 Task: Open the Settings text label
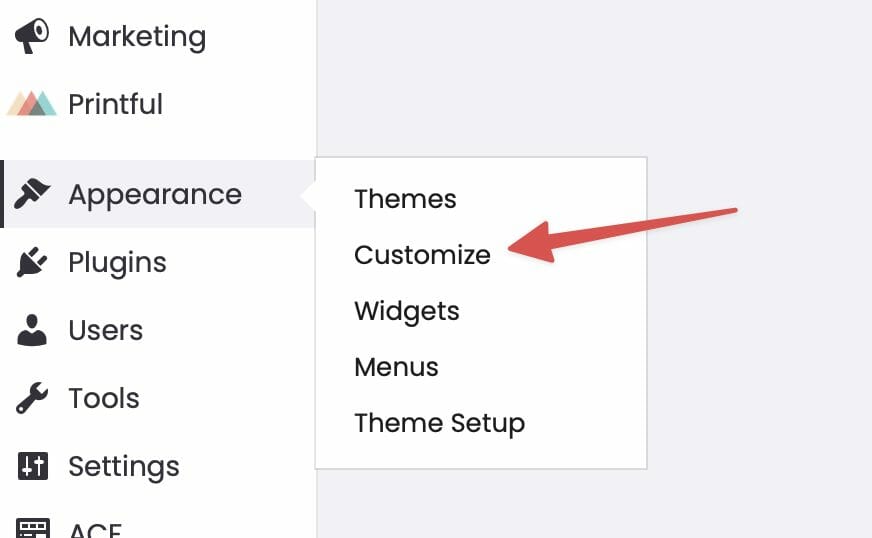pos(124,466)
